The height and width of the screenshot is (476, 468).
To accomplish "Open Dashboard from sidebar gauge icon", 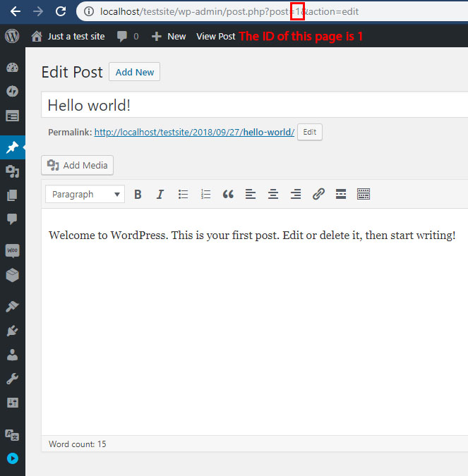I will [x=13, y=68].
